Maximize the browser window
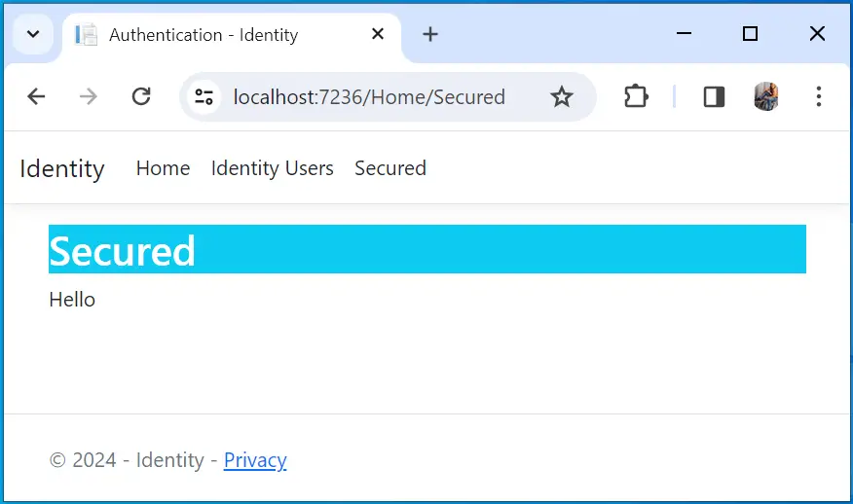The height and width of the screenshot is (504, 853). pyautogui.click(x=750, y=34)
